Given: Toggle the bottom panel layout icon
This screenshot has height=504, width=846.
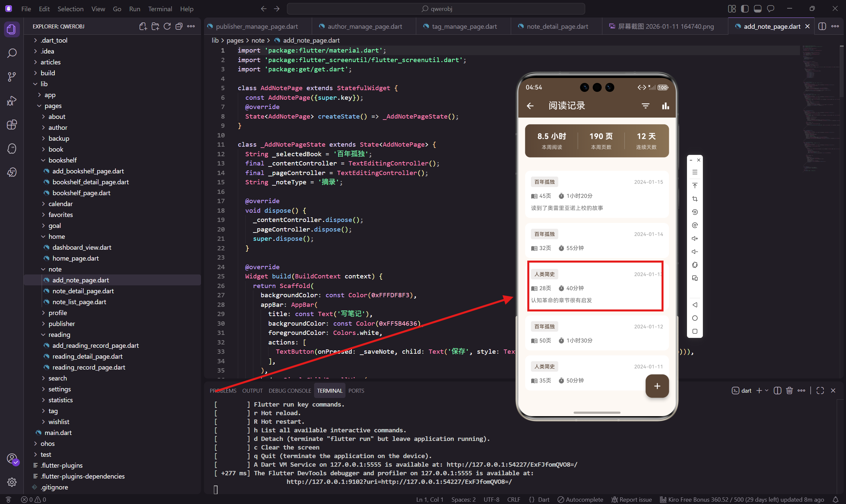Looking at the screenshot, I should pyautogui.click(x=758, y=9).
